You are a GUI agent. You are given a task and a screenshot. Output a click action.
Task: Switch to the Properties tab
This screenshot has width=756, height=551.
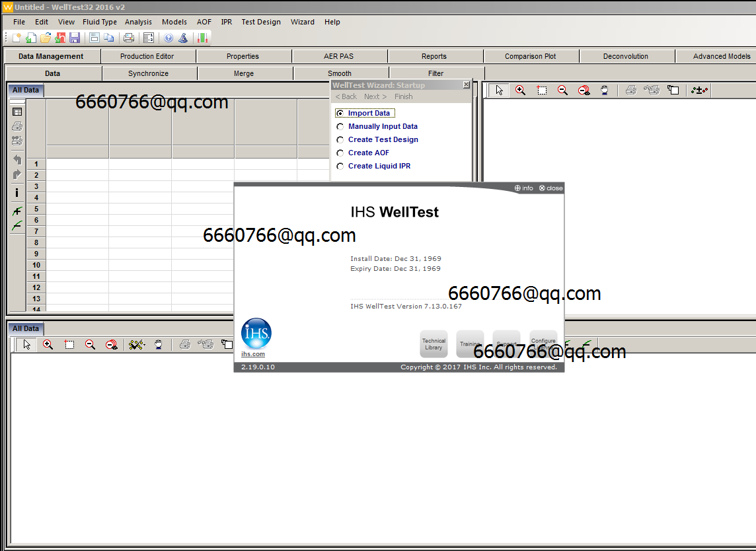pos(243,56)
